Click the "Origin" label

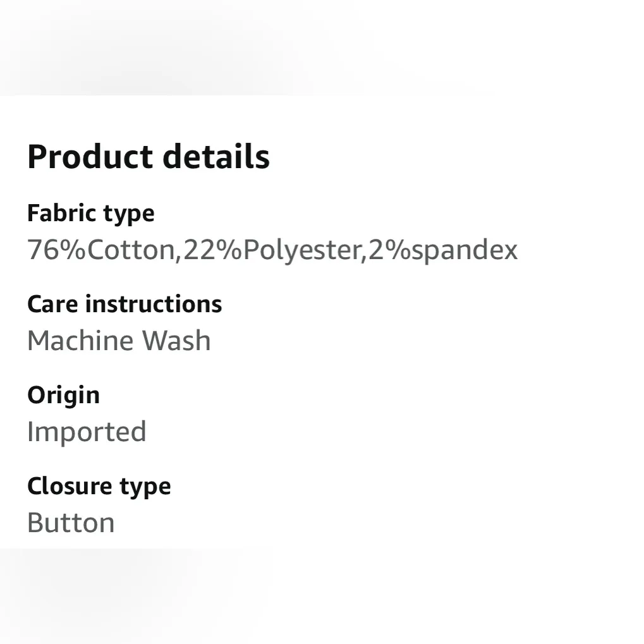(63, 396)
